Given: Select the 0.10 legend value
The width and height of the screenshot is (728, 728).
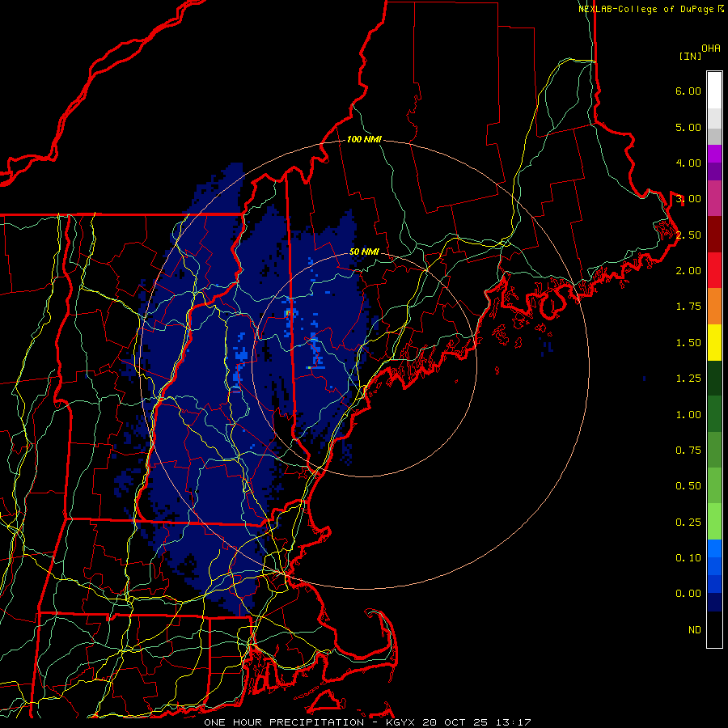Looking at the screenshot, I should pyautogui.click(x=688, y=558).
